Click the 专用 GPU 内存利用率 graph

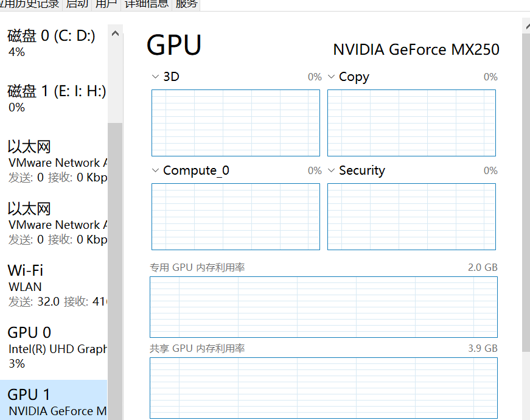coord(324,307)
